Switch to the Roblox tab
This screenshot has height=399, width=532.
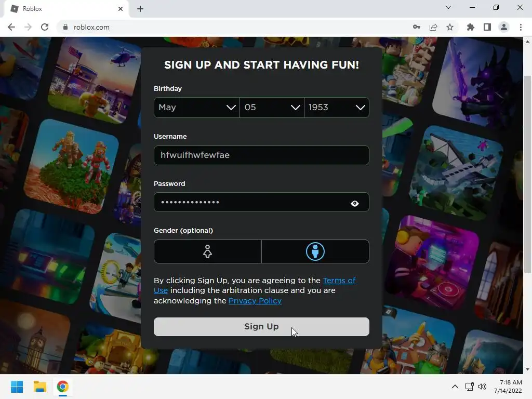pos(66,9)
